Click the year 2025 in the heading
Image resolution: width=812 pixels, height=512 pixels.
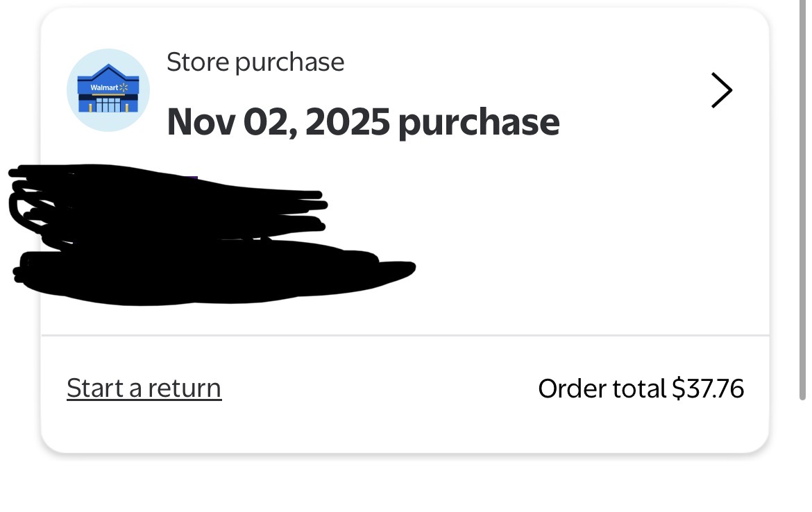coord(347,122)
